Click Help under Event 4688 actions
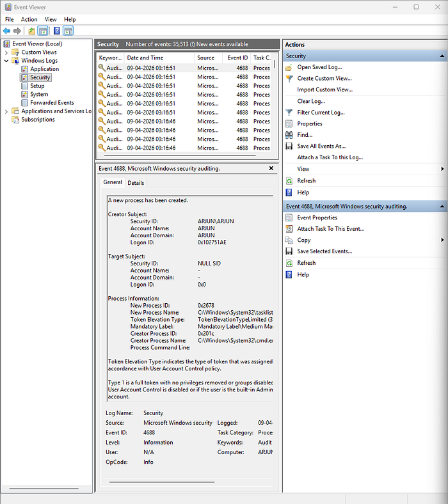 [x=303, y=275]
